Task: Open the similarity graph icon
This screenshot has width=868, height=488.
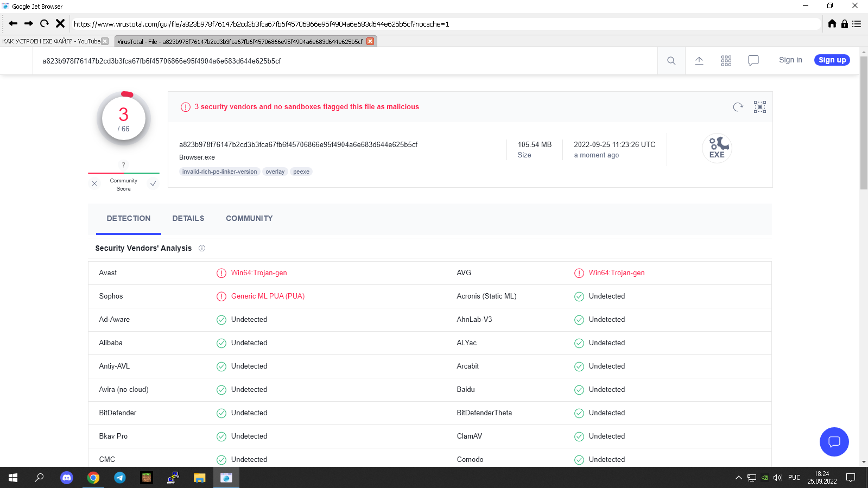Action: [760, 107]
